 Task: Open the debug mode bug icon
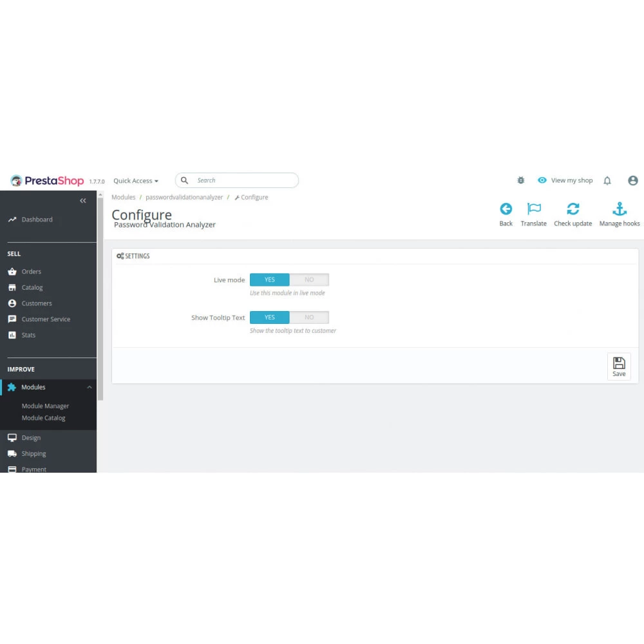(520, 180)
